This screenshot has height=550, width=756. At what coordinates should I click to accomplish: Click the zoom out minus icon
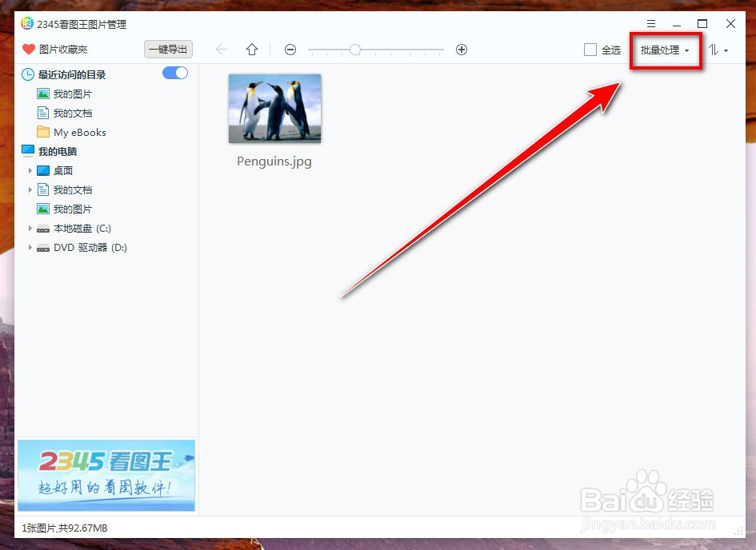click(290, 50)
